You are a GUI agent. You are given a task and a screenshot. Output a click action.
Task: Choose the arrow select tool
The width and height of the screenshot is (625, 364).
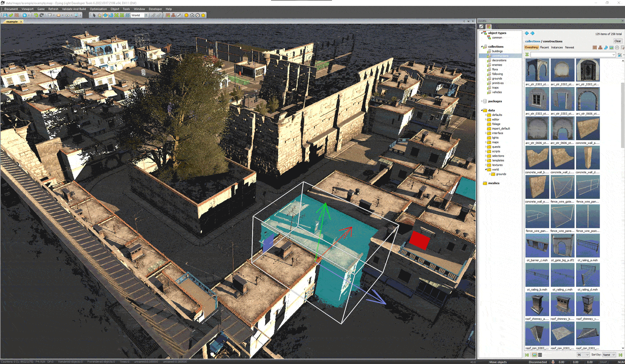94,15
